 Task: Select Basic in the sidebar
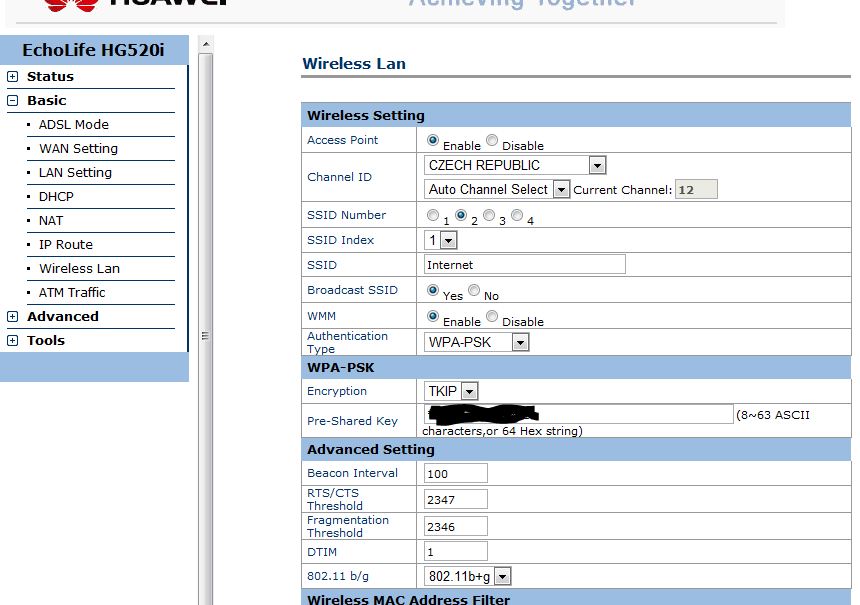pos(47,101)
